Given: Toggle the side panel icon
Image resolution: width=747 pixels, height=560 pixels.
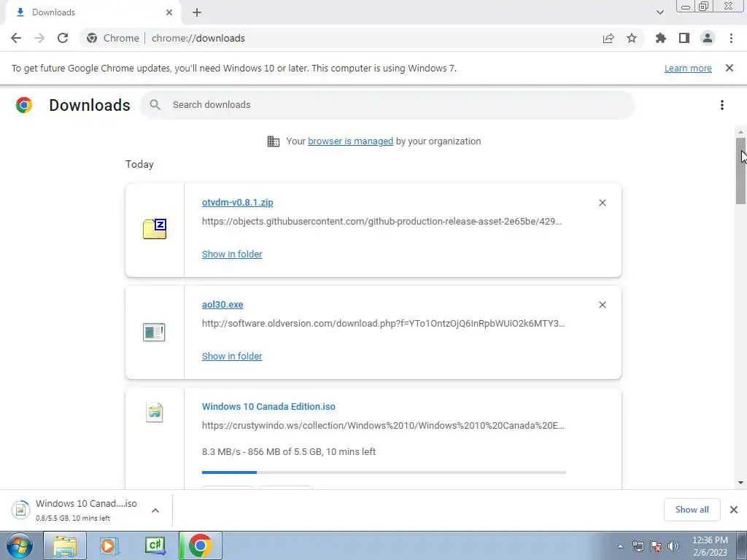Looking at the screenshot, I should click(684, 38).
